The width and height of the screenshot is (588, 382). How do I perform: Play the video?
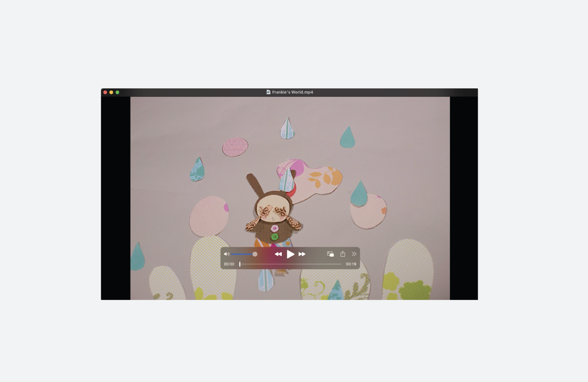(291, 254)
